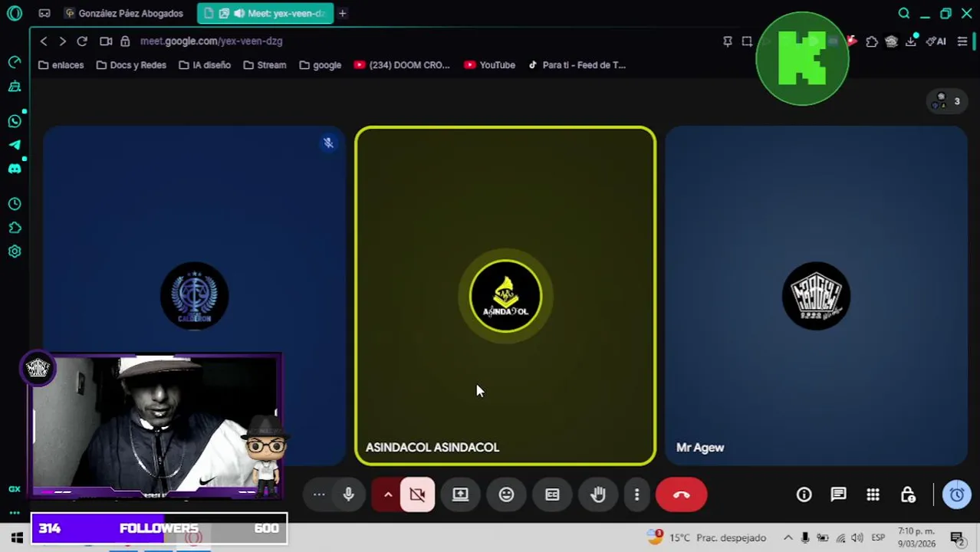Open the AI assistant toolbar button

(x=936, y=41)
